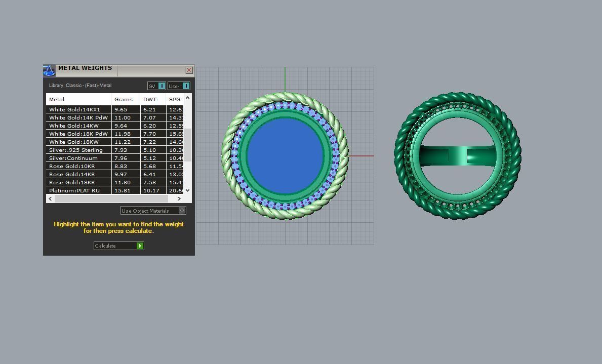Image resolution: width=602 pixels, height=364 pixels.
Task: Click the horizontal scrollbar thumb below the table
Action: 111,198
